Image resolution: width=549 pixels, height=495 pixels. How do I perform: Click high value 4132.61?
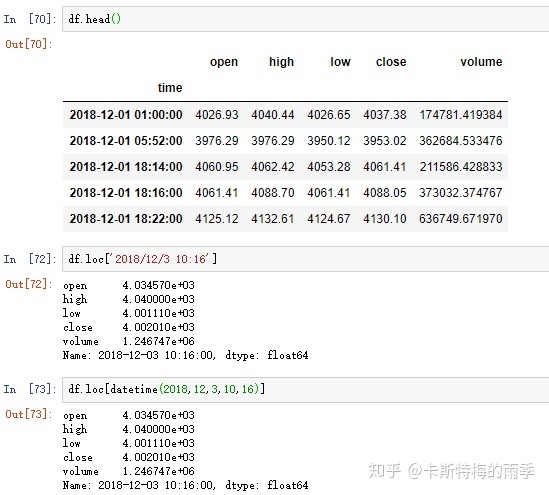click(x=273, y=219)
